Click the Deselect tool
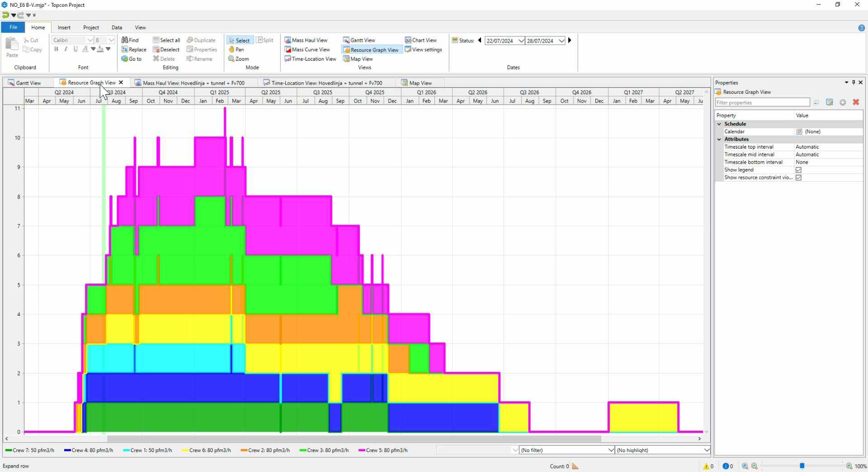This screenshot has width=868, height=472. (166, 50)
